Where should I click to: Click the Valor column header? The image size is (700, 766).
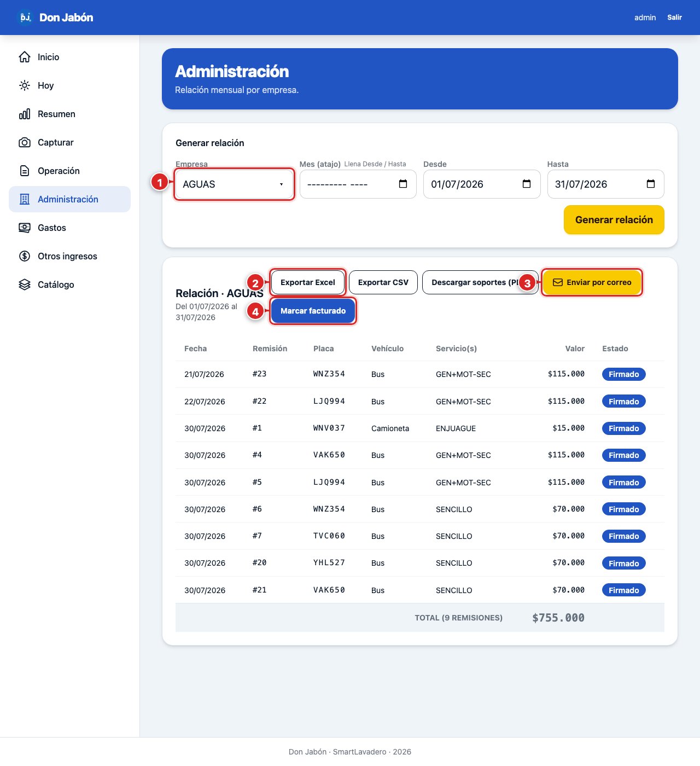[x=575, y=349]
